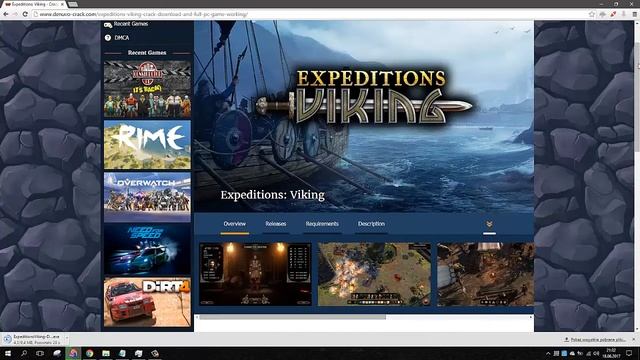
Task: Open the Overwatch game thumbnail
Action: [x=147, y=197]
